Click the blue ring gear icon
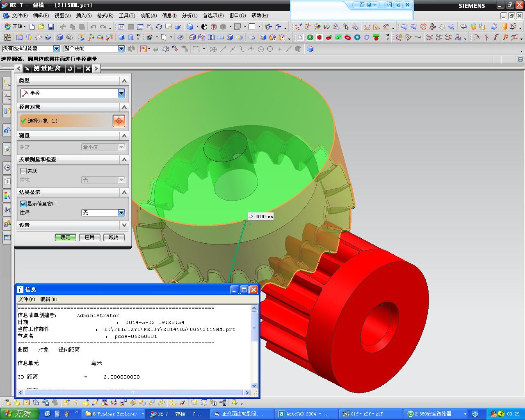The image size is (525, 420). click(357, 37)
